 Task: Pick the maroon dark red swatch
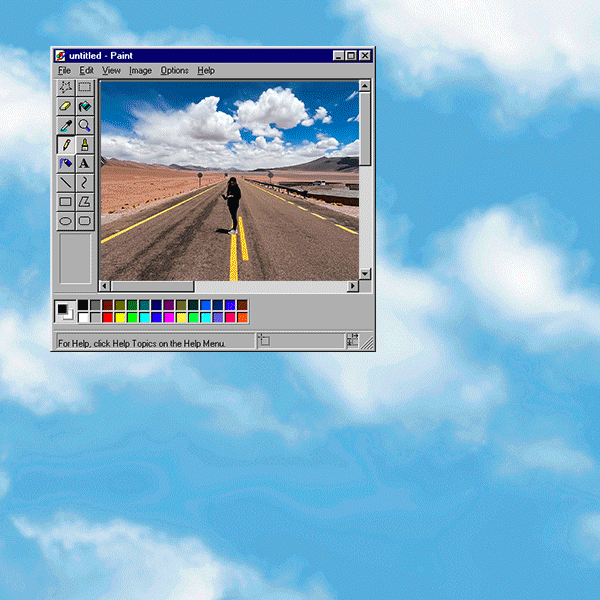108,305
